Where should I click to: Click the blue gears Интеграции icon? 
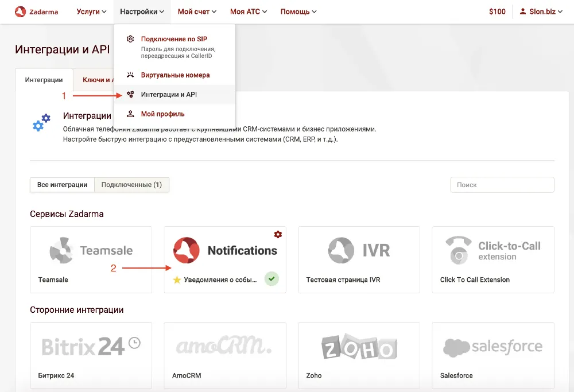41,123
